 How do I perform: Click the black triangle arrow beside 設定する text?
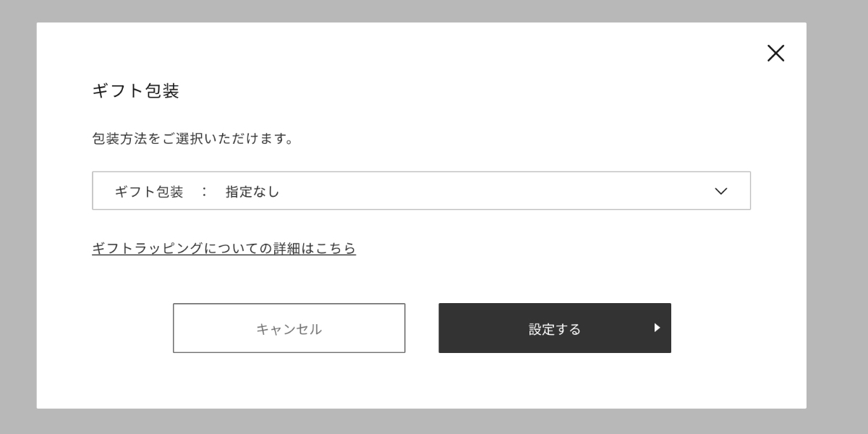[657, 328]
